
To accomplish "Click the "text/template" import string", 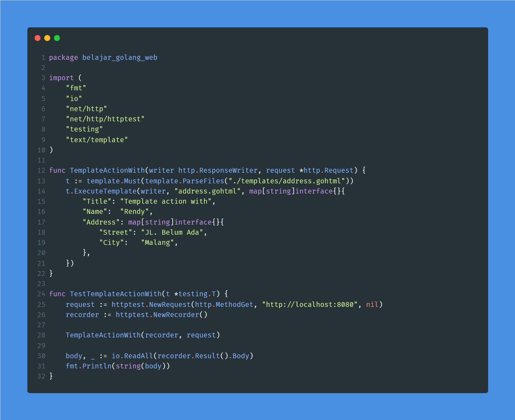I will pyautogui.click(x=97, y=140).
